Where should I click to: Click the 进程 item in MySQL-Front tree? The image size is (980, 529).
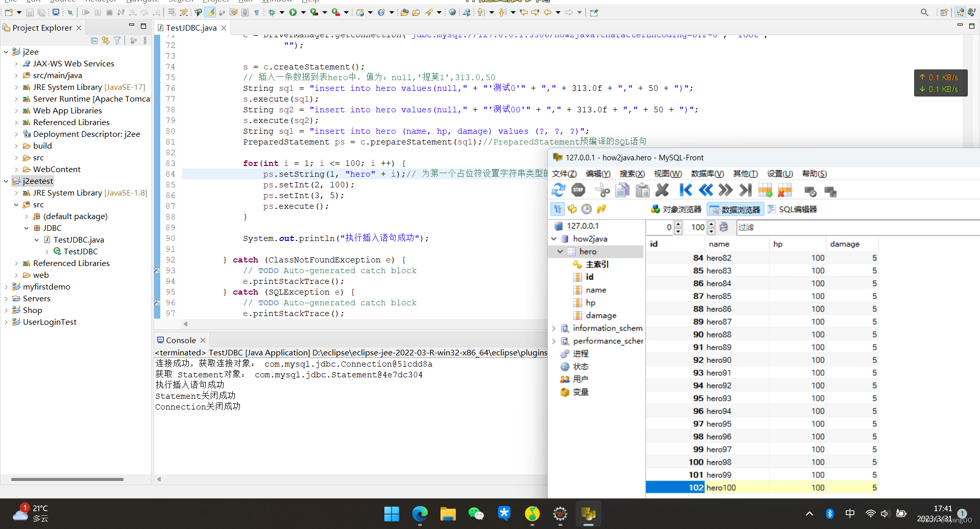click(x=580, y=353)
